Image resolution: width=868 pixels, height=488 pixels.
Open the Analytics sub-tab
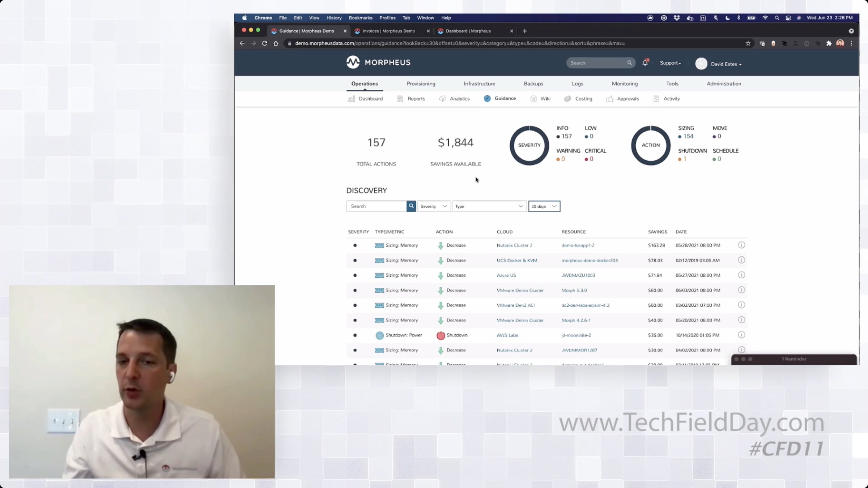[x=454, y=99]
